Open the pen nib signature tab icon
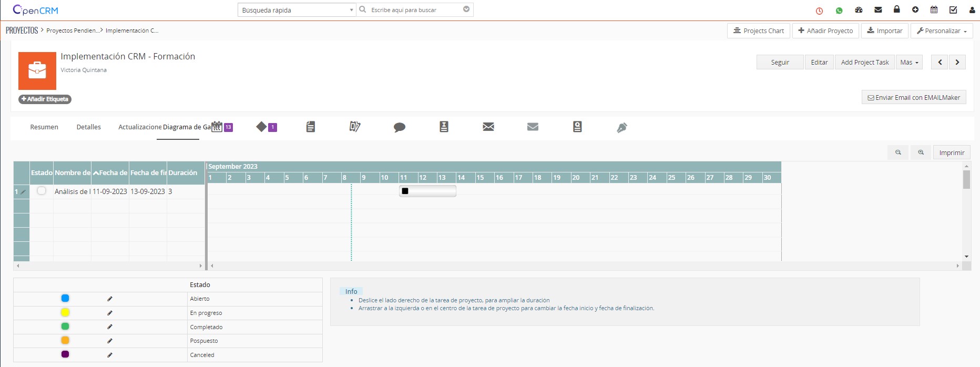Viewport: 980px width, 367px height. [x=622, y=127]
